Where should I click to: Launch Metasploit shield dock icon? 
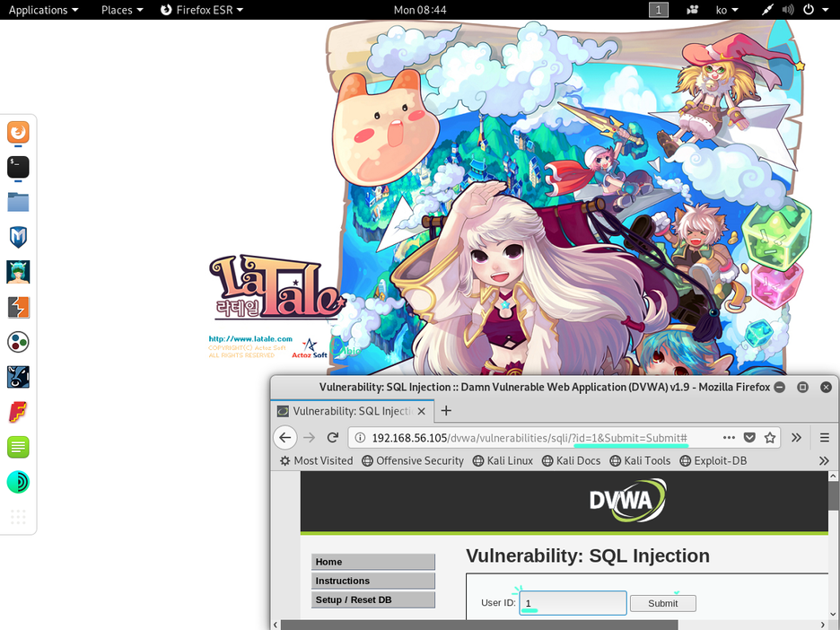click(18, 237)
